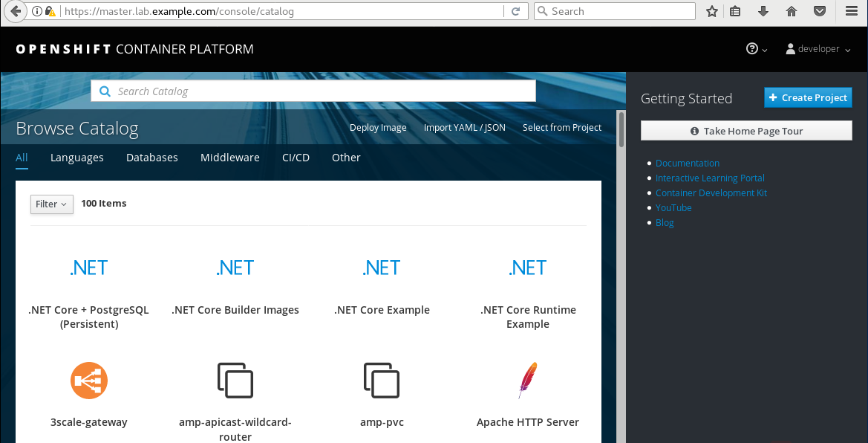Start the Take Home Page Tour

coord(746,131)
